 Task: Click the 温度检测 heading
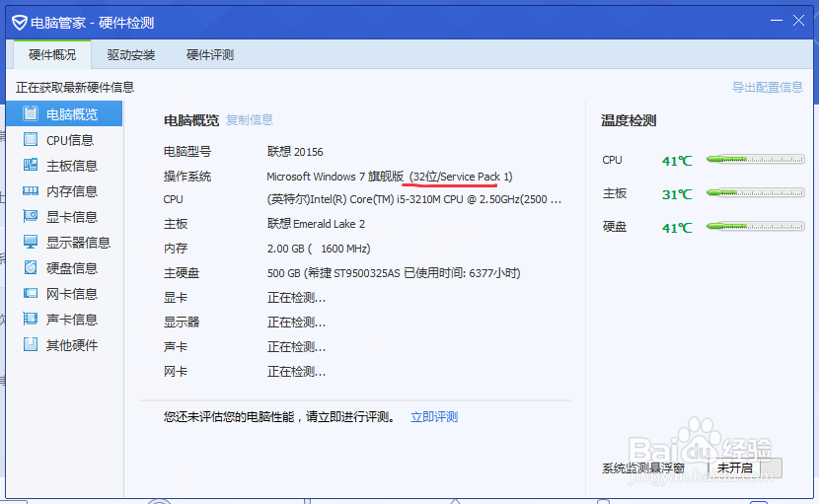629,120
